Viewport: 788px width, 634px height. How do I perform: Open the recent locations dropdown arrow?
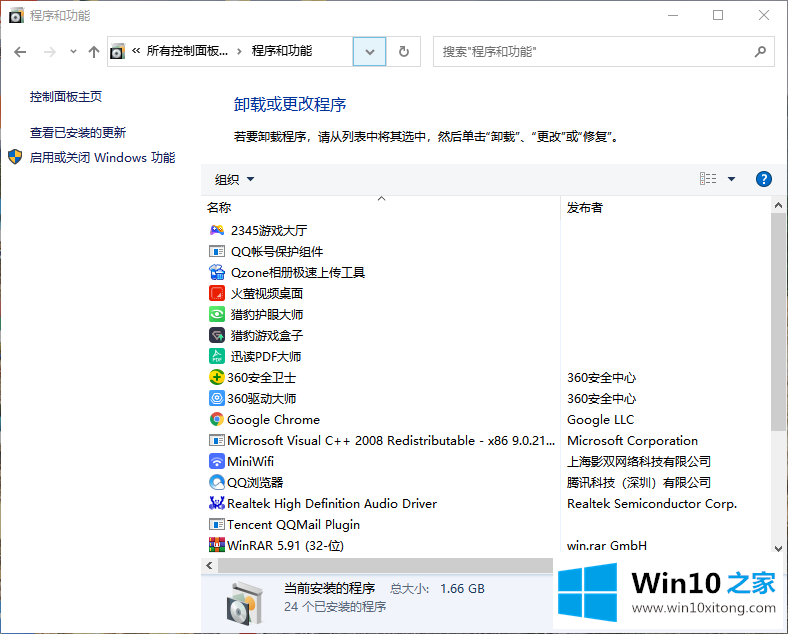pyautogui.click(x=73, y=51)
